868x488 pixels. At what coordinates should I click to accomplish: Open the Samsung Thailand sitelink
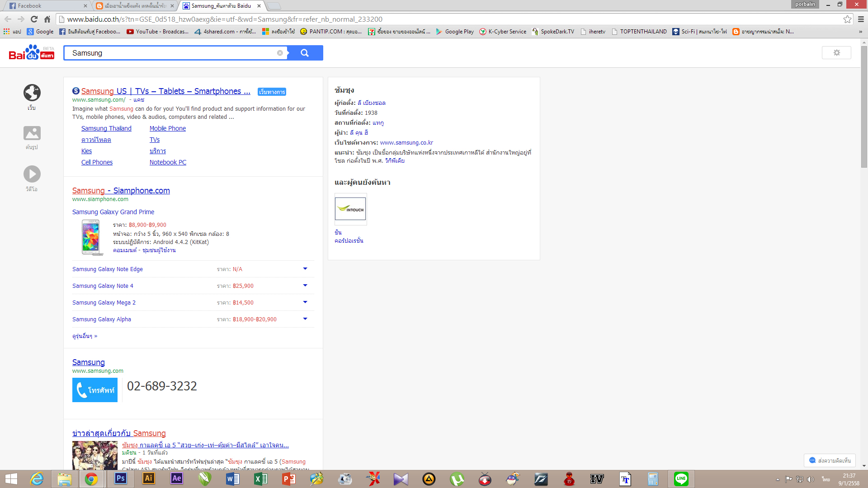pos(106,128)
